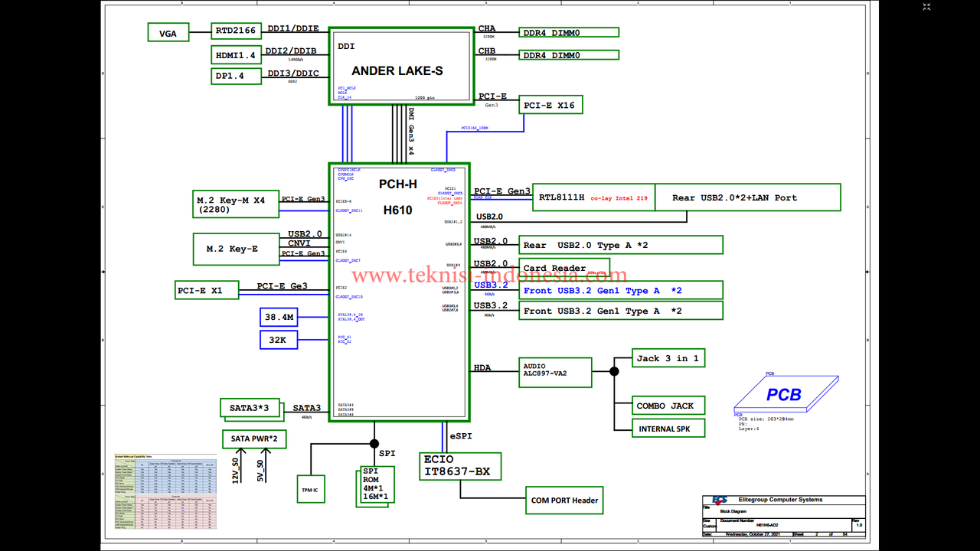The image size is (980, 551).
Task: Click the RTD2166 block
Action: point(236,31)
